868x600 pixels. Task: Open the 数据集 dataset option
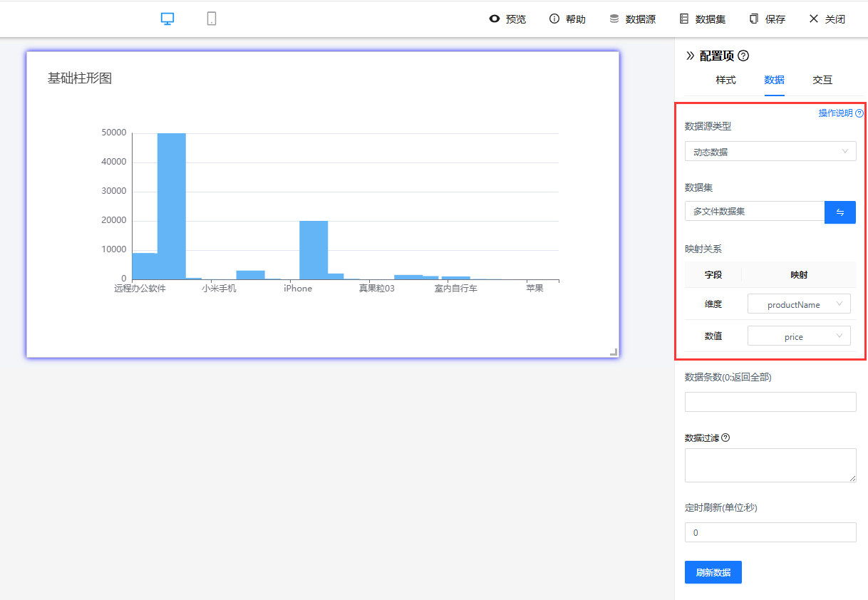tap(702, 19)
